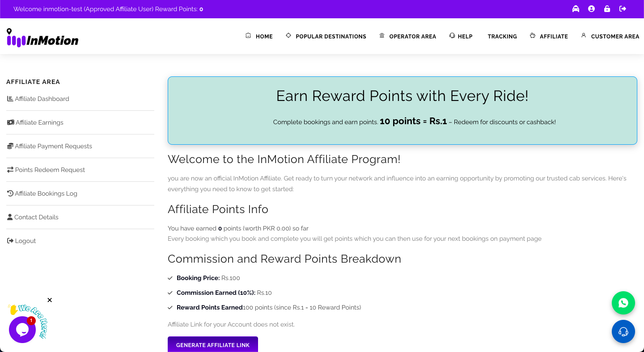Dismiss the 'We Are Here' chat prompt
Image resolution: width=644 pixels, height=352 pixels.
(x=50, y=300)
